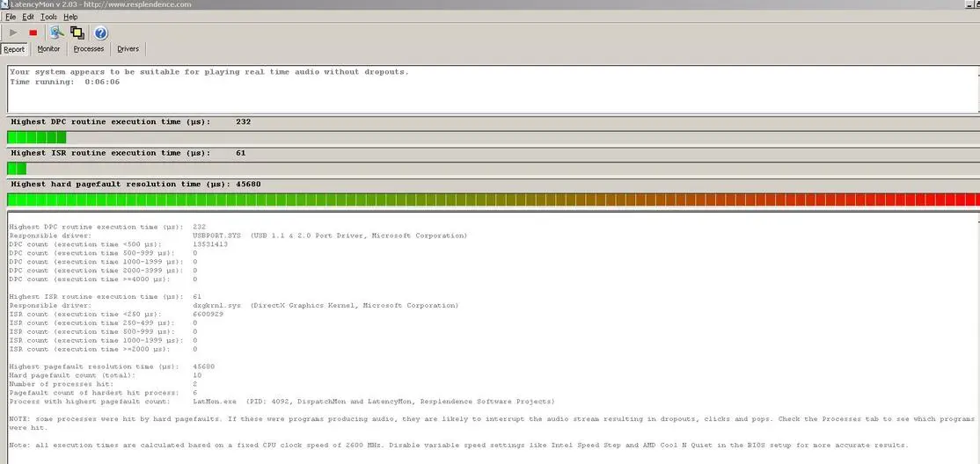This screenshot has height=464, width=980.
Task: Click the LatencyMon title bar app icon
Action: click(x=4, y=4)
